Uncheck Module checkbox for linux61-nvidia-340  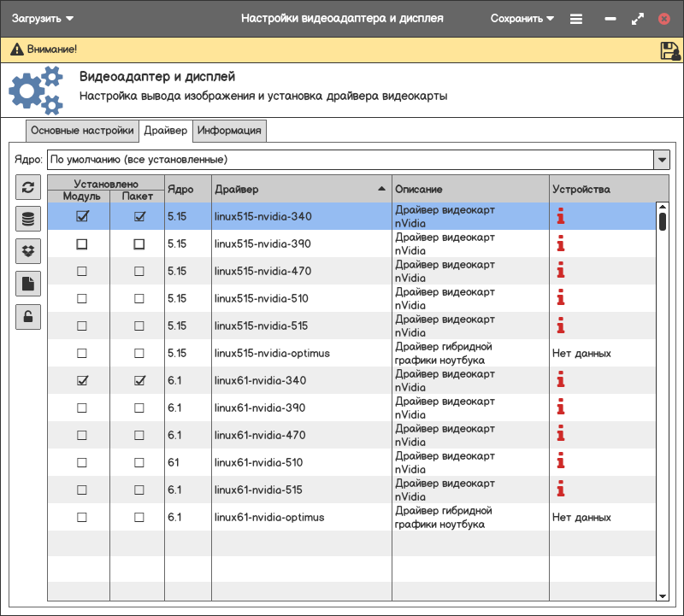click(x=82, y=381)
